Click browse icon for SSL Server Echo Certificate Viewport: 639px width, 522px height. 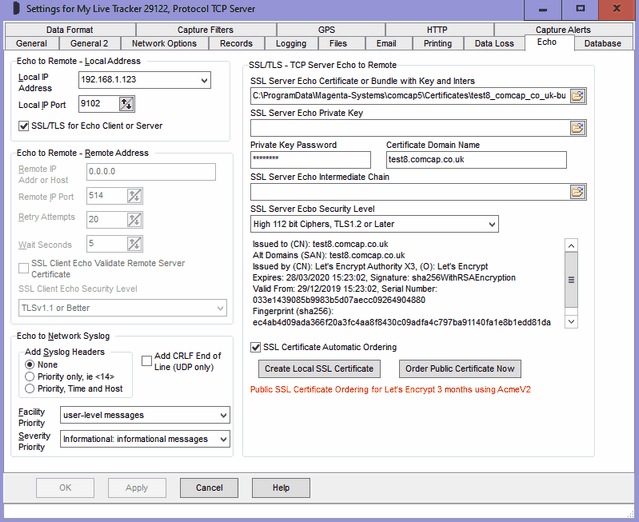click(x=577, y=96)
